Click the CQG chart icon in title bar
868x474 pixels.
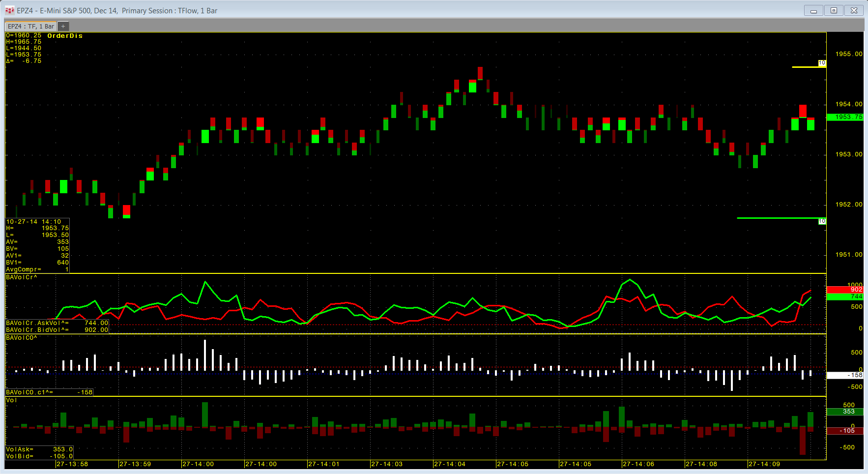pos(9,10)
